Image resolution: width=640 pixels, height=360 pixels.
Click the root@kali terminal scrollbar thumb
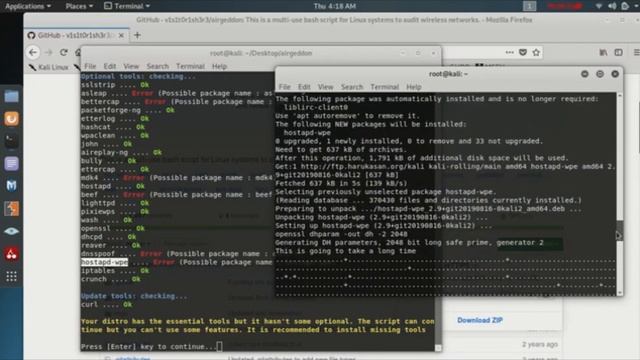[x=620, y=231]
